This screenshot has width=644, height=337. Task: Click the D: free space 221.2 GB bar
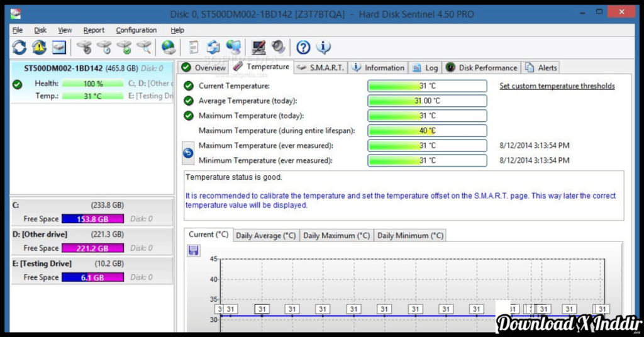coord(92,248)
